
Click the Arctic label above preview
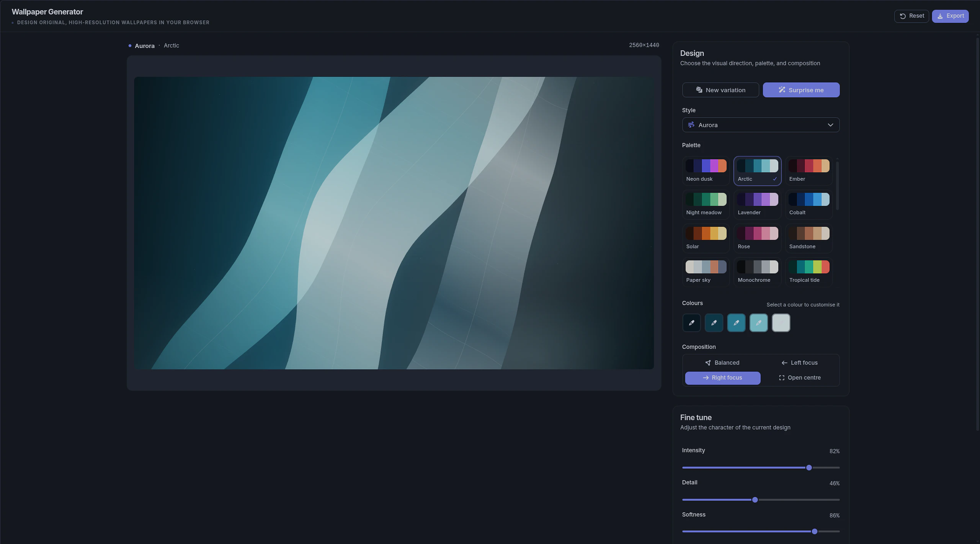[171, 46]
